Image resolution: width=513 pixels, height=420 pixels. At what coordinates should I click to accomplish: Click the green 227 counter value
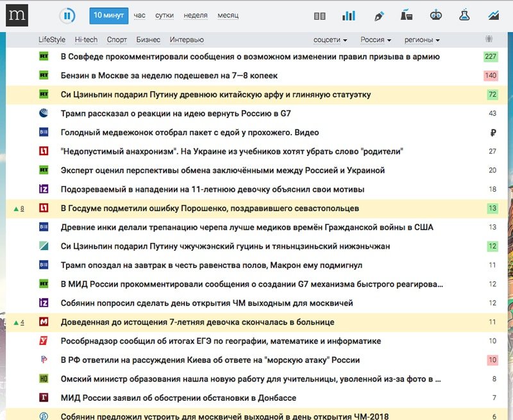(x=490, y=56)
